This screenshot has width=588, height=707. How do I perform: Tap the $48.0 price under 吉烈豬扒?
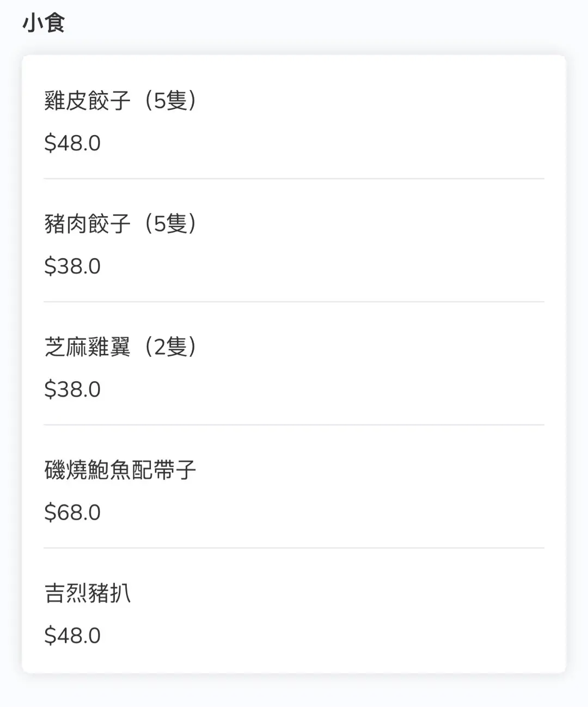72,636
